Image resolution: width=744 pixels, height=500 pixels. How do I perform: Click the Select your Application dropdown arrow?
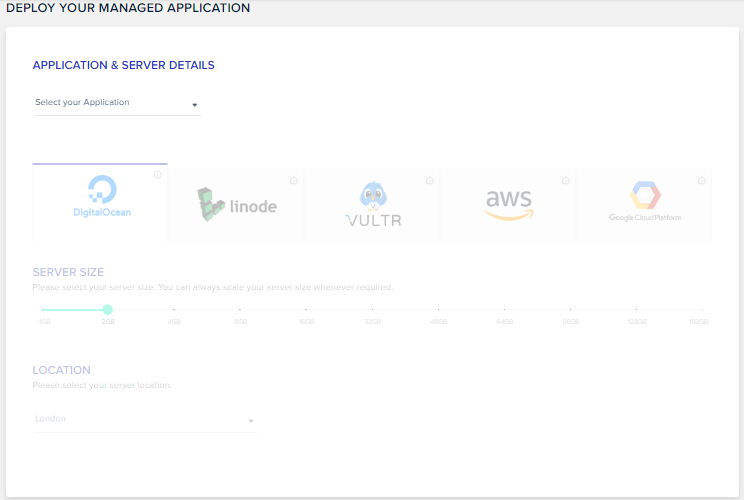click(x=195, y=105)
